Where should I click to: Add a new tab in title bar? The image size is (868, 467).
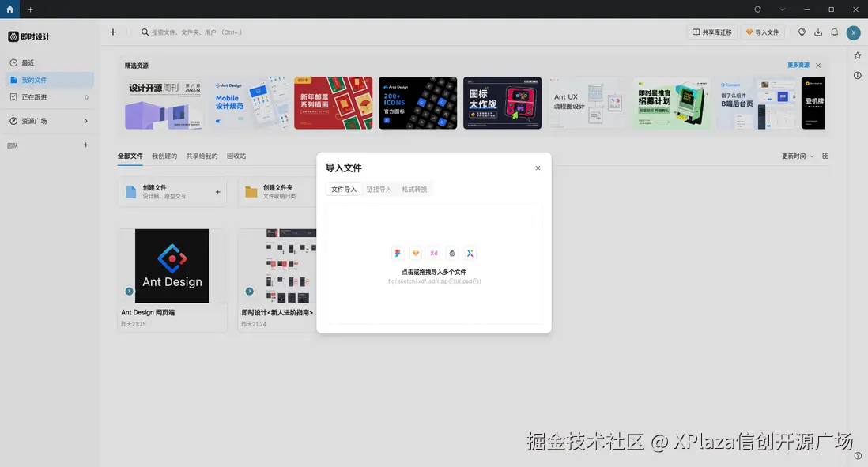tap(31, 9)
